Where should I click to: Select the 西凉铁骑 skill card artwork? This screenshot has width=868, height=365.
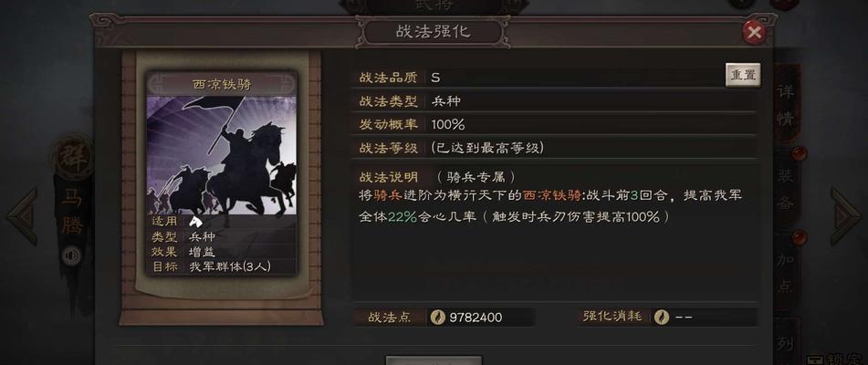pos(222,155)
